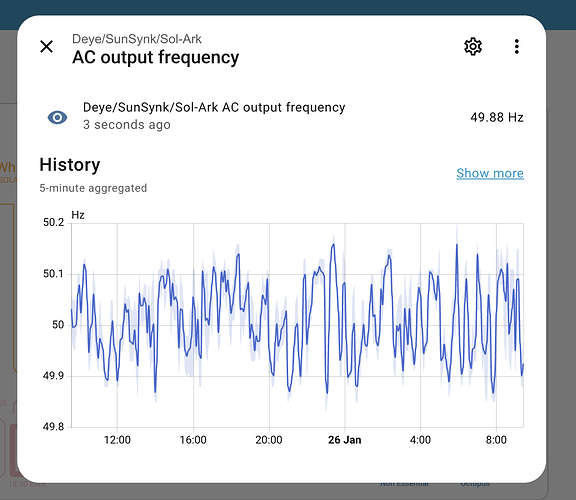Viewport: 576px width, 500px height.
Task: Click the 49.88 Hz current value
Action: point(497,118)
